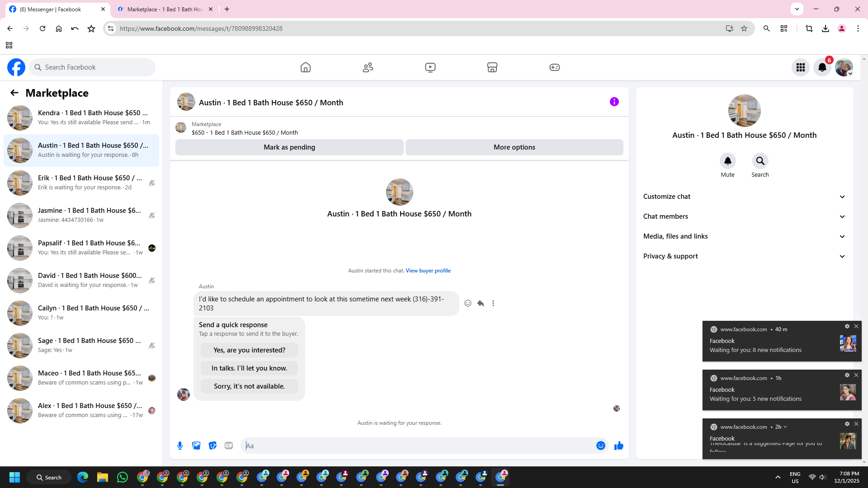Open Sage's conversation
Image resolution: width=868 pixels, height=488 pixels.
click(x=81, y=345)
